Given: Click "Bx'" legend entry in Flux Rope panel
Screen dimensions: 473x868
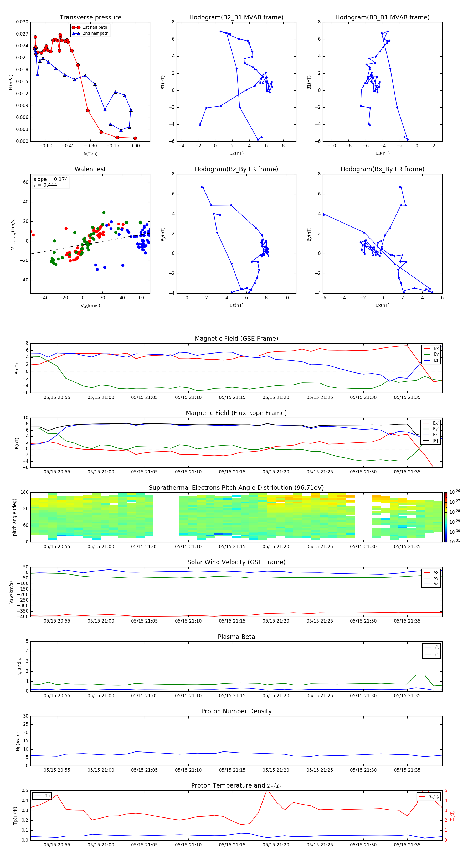Looking at the screenshot, I should point(431,423).
